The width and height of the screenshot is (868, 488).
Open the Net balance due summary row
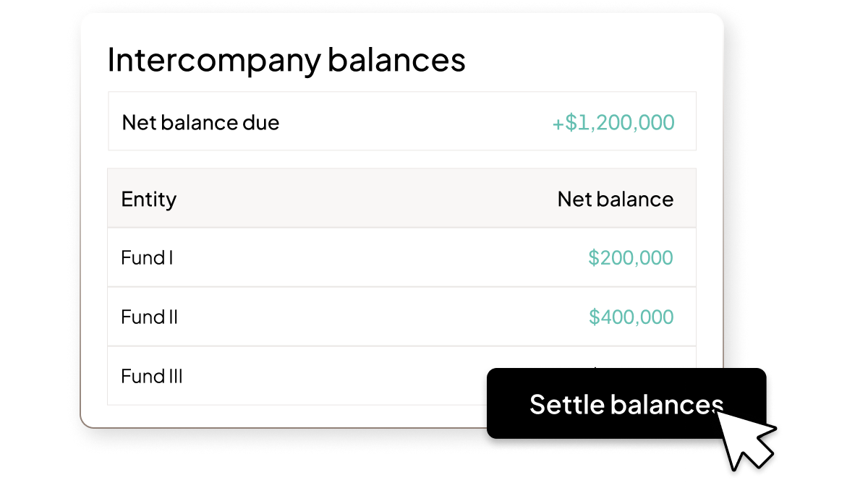tap(402, 121)
